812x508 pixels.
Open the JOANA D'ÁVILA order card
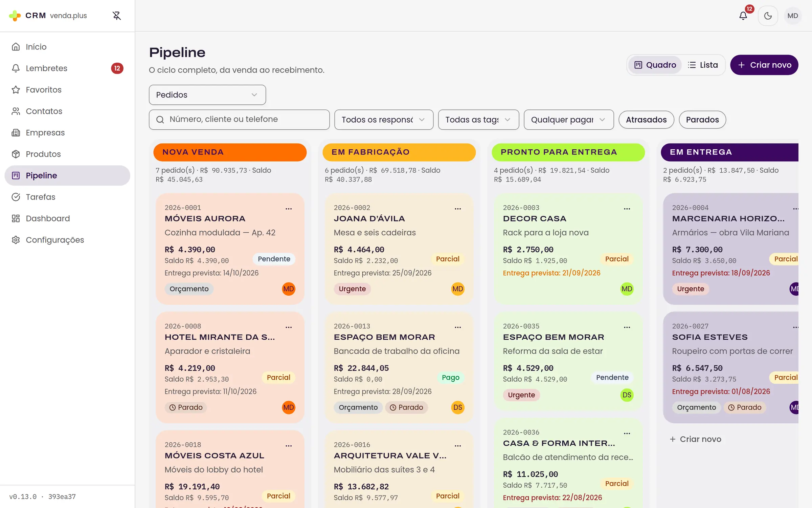[x=399, y=249]
